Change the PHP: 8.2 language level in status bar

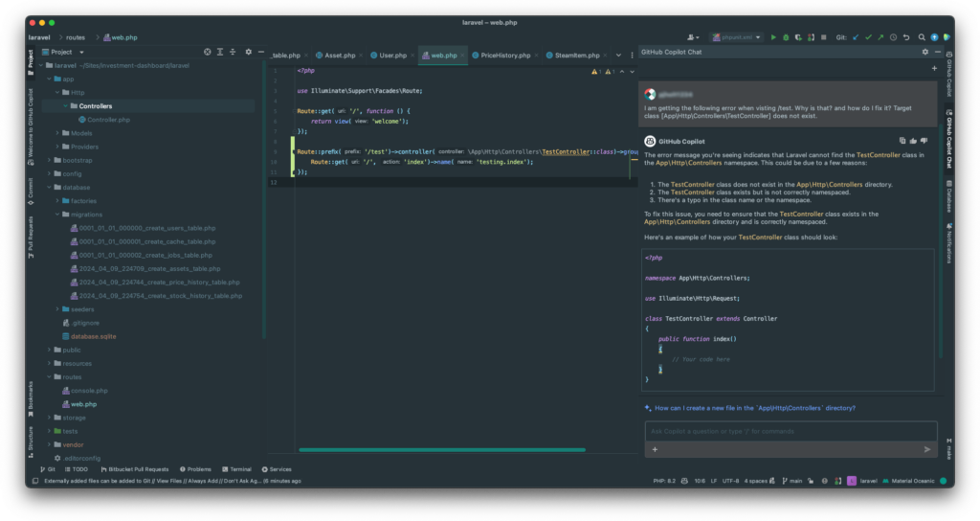(x=664, y=481)
